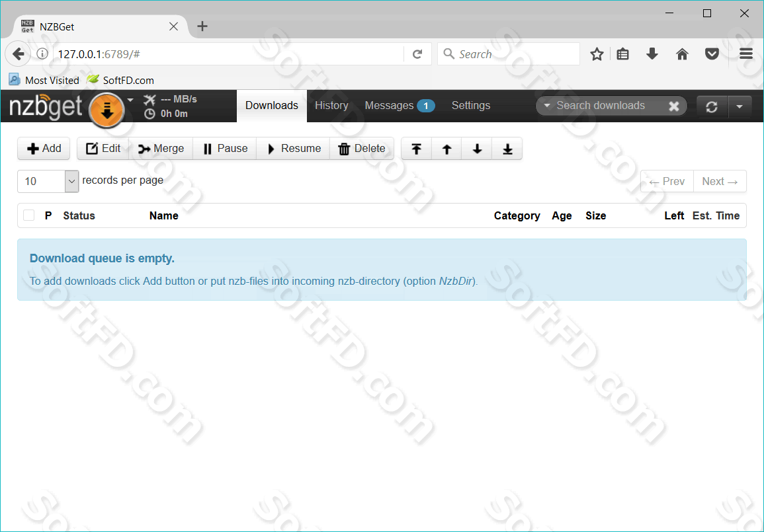
Task: Click the address bar URL
Action: 99,54
